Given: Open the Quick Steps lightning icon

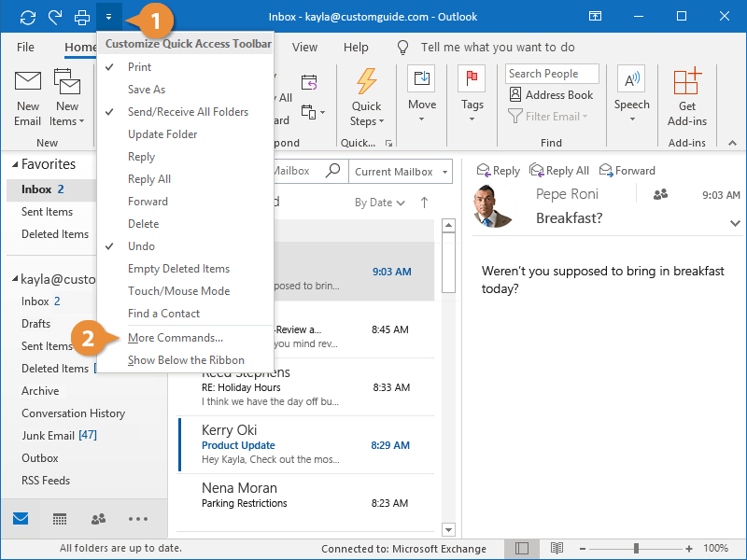Looking at the screenshot, I should pos(366,82).
